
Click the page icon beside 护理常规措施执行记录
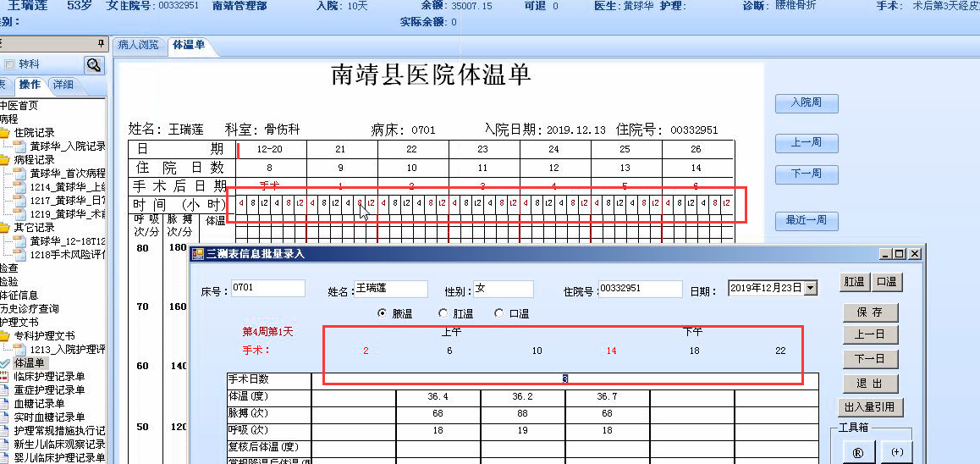[5, 431]
